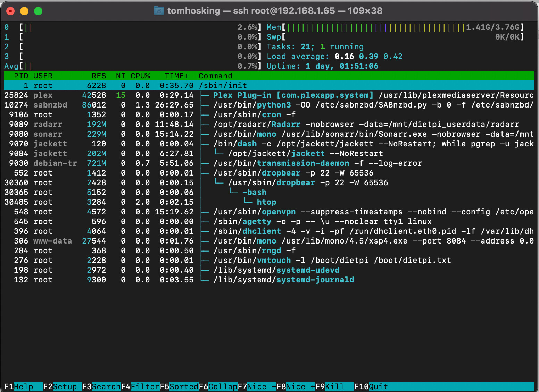Click the CPU 3 meter row
Viewport: 539px width, 392px height.
[x=133, y=56]
